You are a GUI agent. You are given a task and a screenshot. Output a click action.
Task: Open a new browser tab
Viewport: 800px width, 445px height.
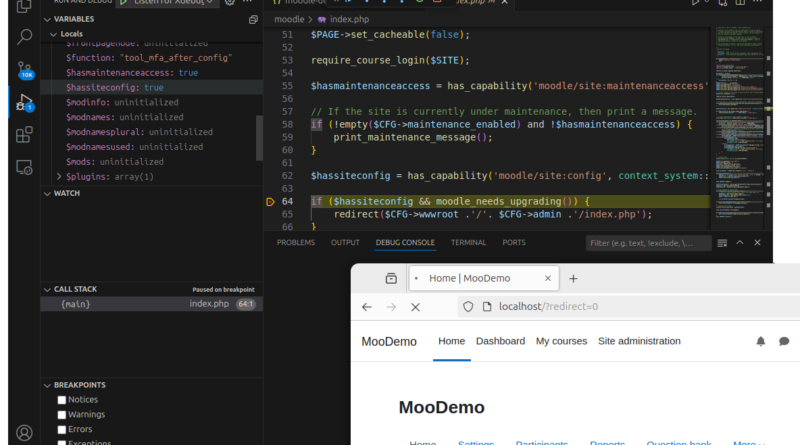[573, 279]
